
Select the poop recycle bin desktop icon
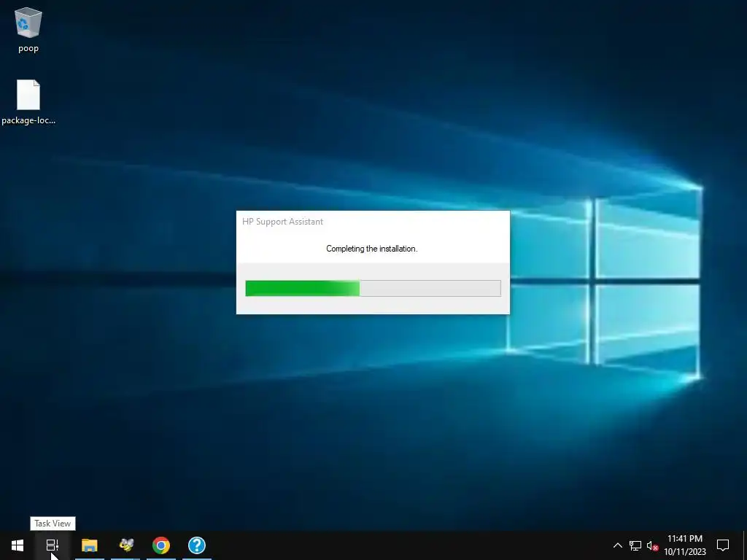tap(28, 29)
